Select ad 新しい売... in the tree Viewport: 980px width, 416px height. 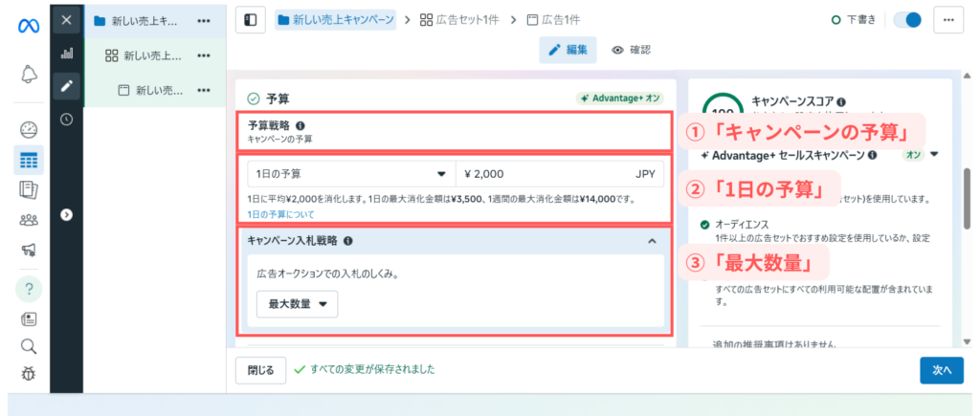pos(150,91)
